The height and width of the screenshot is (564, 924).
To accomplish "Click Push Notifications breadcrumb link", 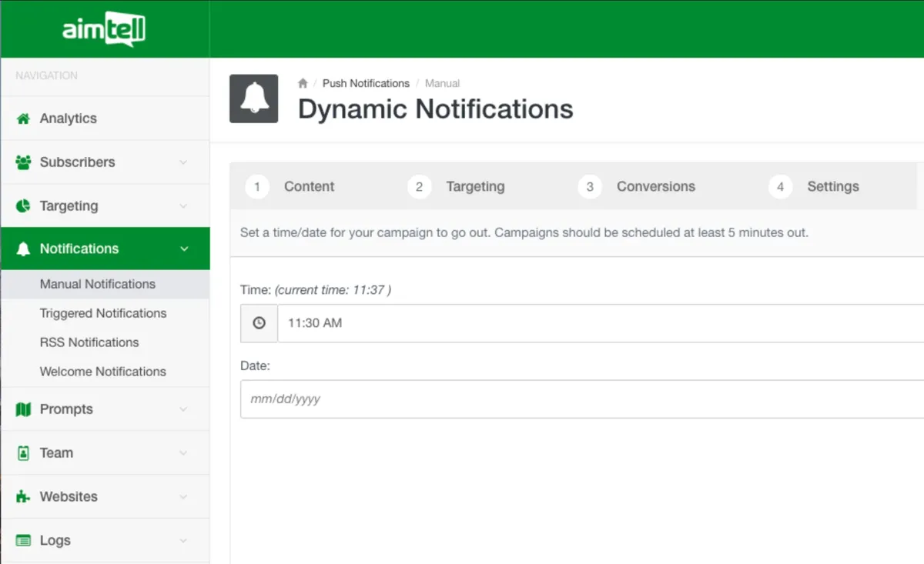I will [x=366, y=83].
